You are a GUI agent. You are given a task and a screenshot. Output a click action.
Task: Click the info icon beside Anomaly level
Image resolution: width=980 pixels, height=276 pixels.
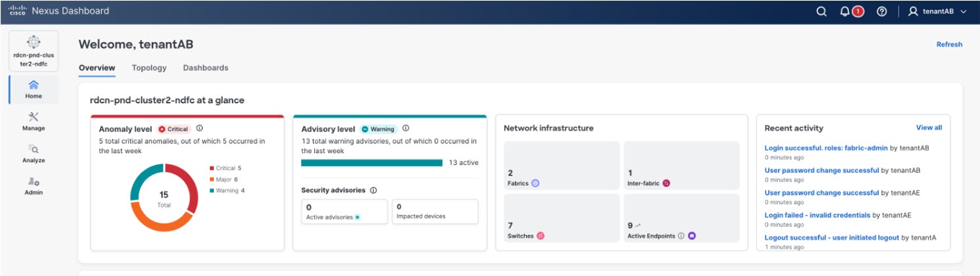(x=199, y=129)
